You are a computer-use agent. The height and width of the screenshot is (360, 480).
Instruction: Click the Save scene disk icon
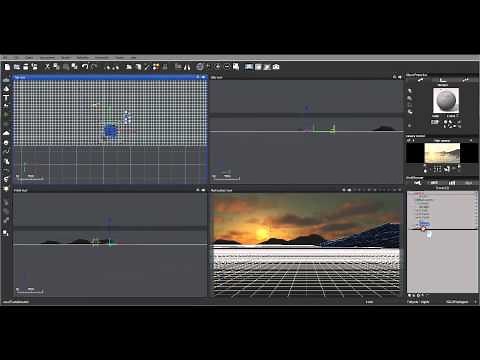[x=26, y=67]
